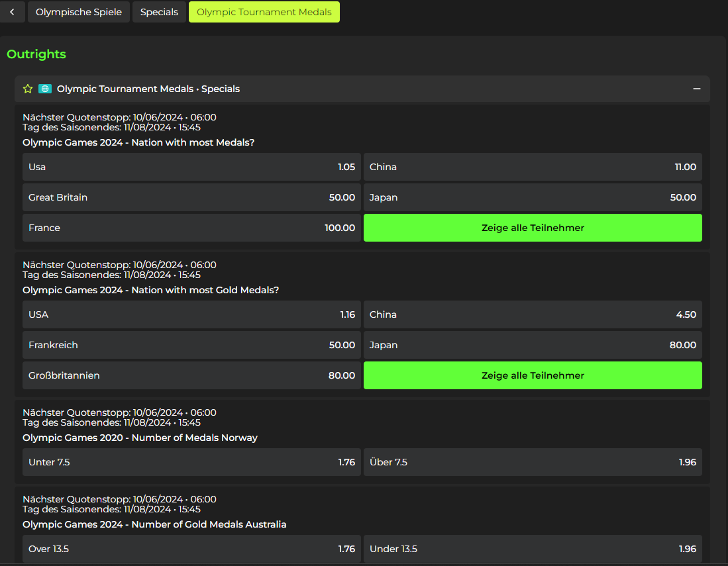Select Großbritannien at 80.00 odds
The width and height of the screenshot is (728, 566).
(x=191, y=375)
